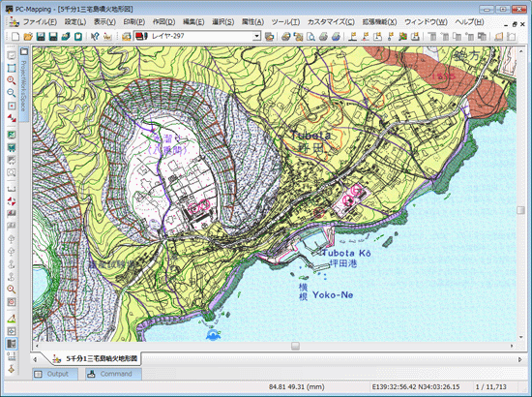Open the 編集(E) menu
The width and height of the screenshot is (532, 397).
click(193, 22)
